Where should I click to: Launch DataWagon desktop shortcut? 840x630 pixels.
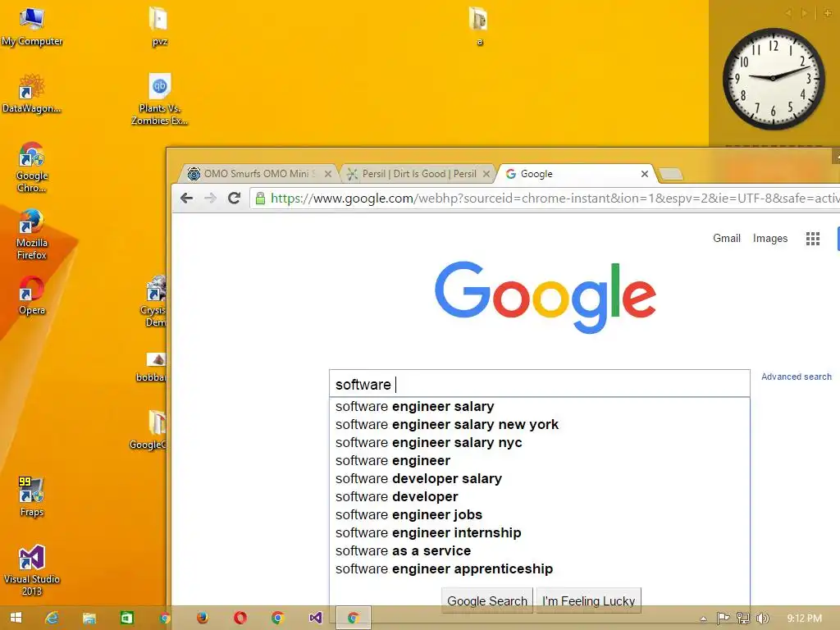[31, 94]
